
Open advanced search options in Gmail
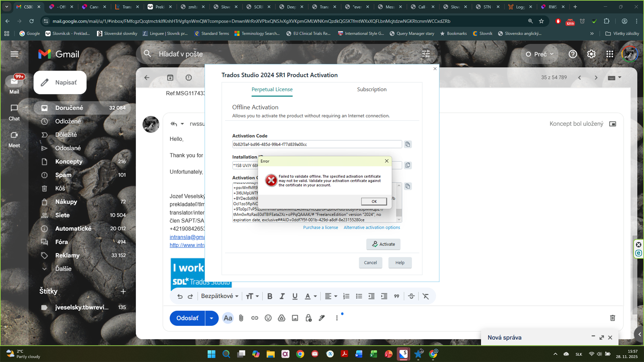point(425,54)
